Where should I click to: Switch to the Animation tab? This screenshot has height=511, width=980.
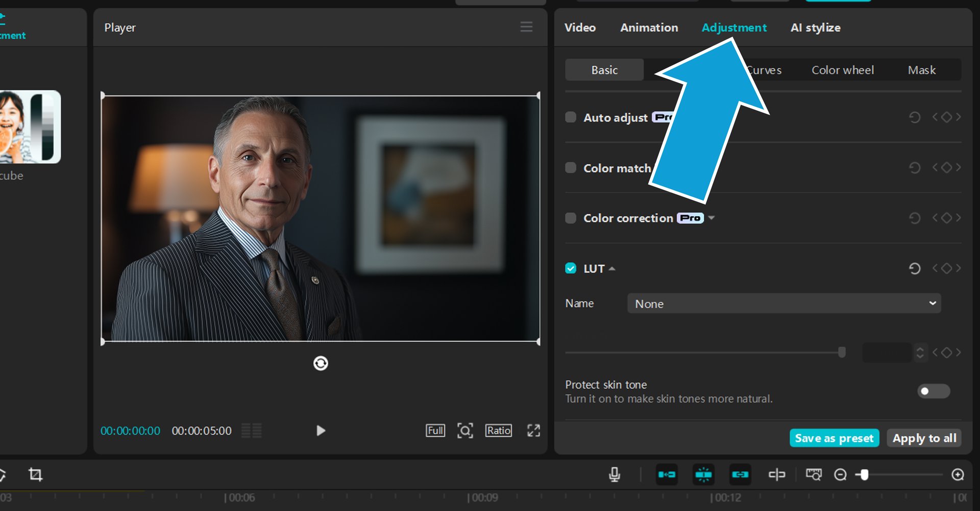tap(649, 28)
